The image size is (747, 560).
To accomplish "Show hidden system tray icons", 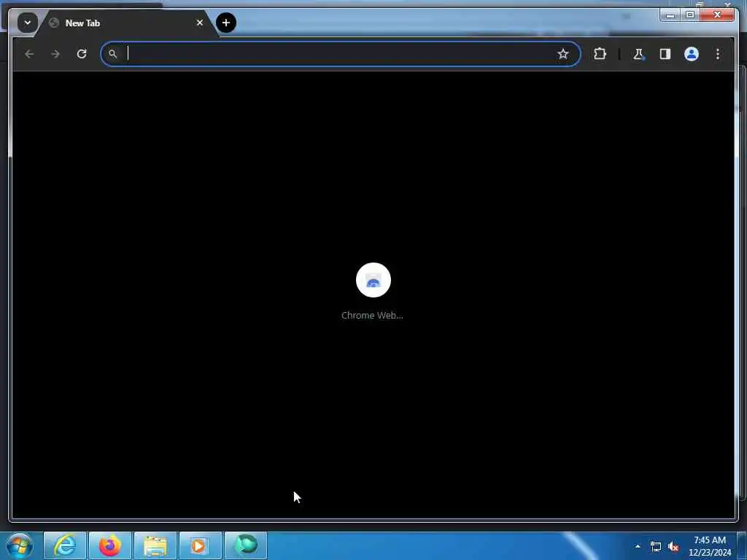I will point(638,546).
